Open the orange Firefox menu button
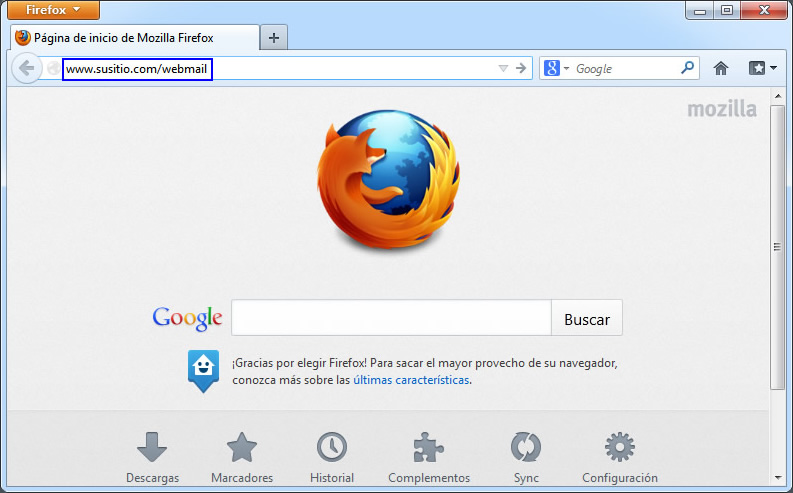This screenshot has height=493, width=793. (54, 10)
